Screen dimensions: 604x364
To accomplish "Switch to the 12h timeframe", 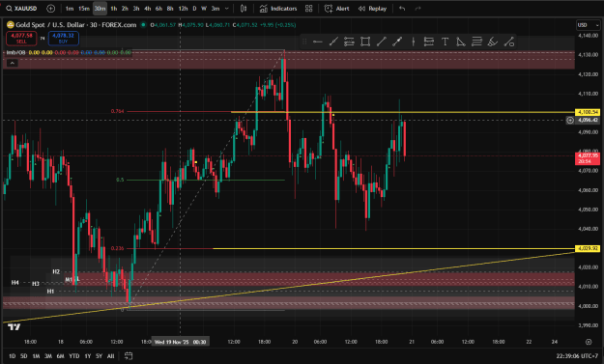I will (x=183, y=9).
